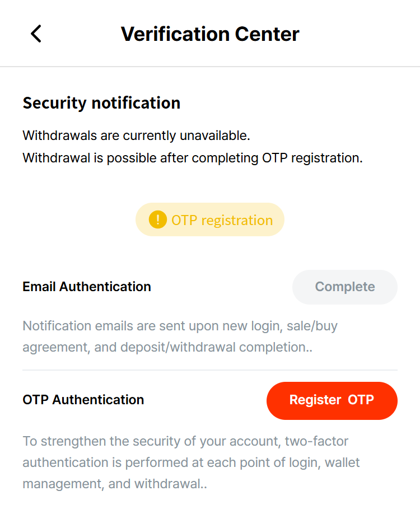Click the two-factor authentication description text
The height and width of the screenshot is (505, 420).
[x=191, y=462]
